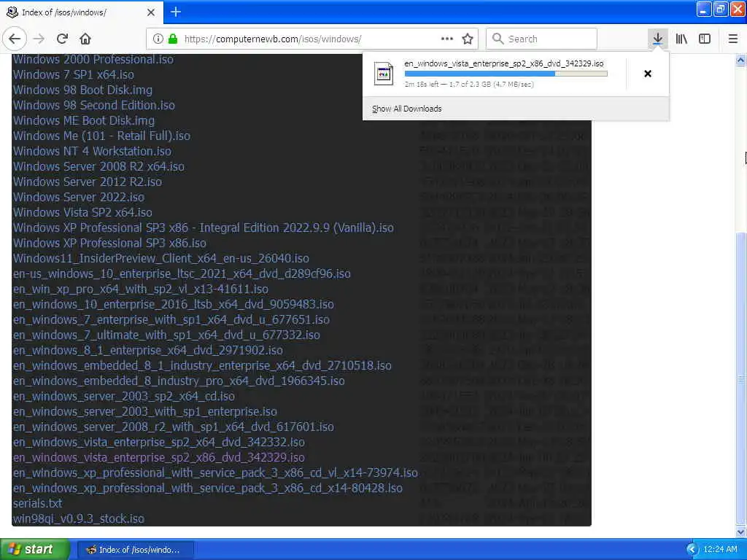Viewport: 747px width, 560px height.
Task: Open Show All Downloads
Action: 407,109
